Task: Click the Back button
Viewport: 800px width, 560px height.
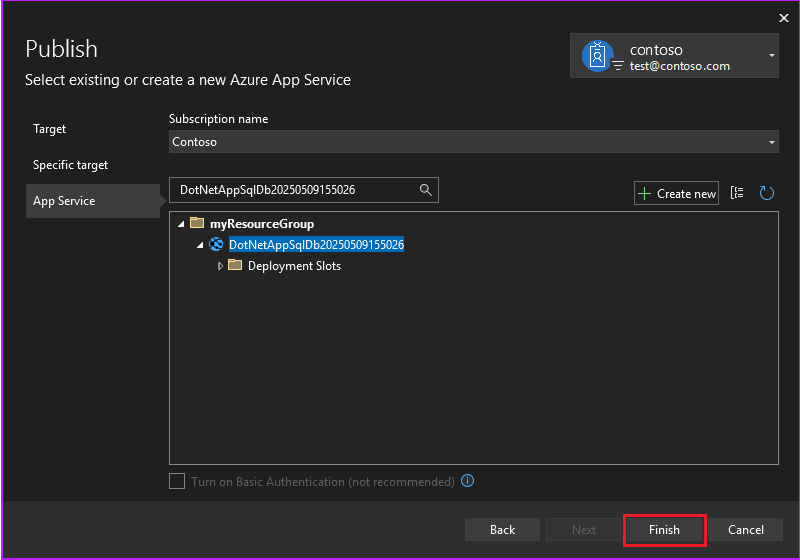Action: pos(502,529)
